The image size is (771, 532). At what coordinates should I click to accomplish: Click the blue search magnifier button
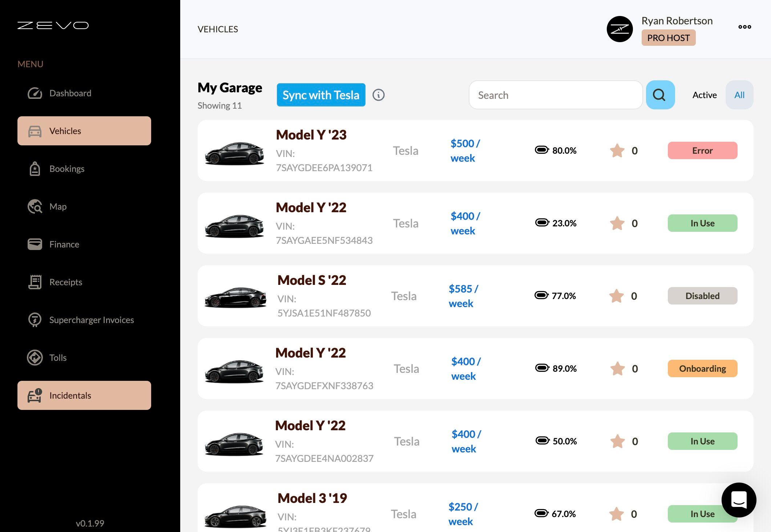[660, 95]
